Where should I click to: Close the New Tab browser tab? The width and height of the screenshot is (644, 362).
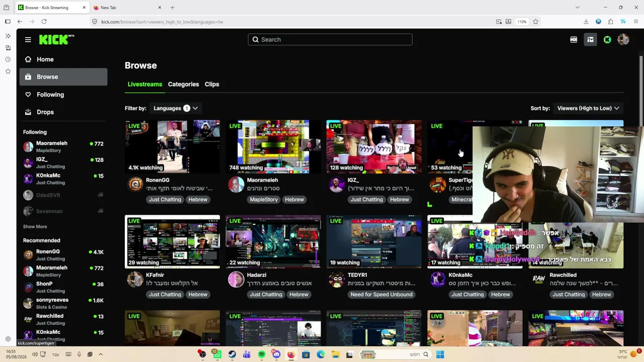click(x=159, y=8)
